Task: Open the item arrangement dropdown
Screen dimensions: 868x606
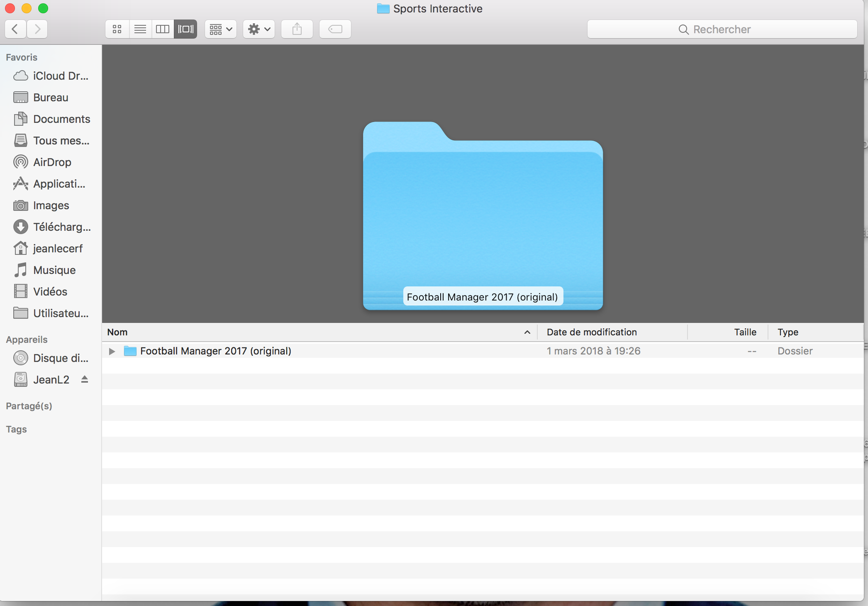Action: pos(221,29)
